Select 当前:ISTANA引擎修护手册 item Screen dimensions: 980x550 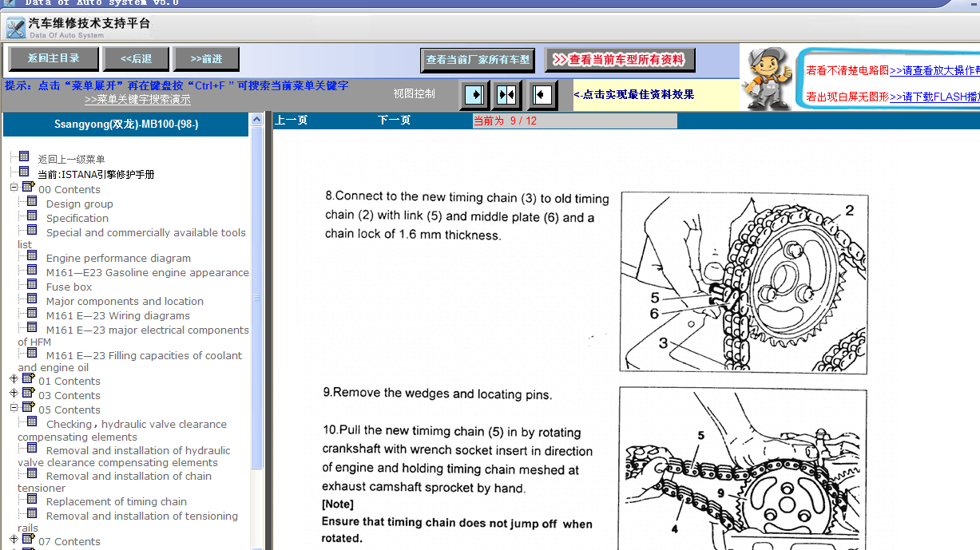click(96, 174)
